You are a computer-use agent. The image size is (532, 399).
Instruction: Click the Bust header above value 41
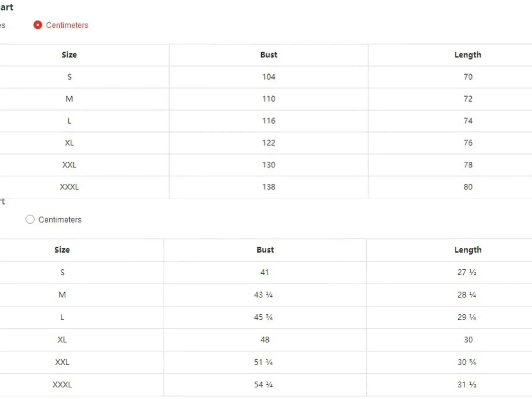(x=265, y=250)
